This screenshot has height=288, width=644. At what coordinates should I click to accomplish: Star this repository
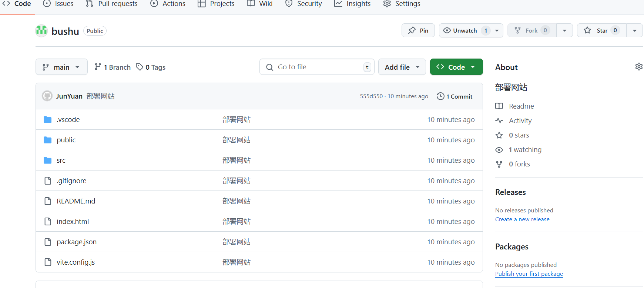click(x=602, y=30)
